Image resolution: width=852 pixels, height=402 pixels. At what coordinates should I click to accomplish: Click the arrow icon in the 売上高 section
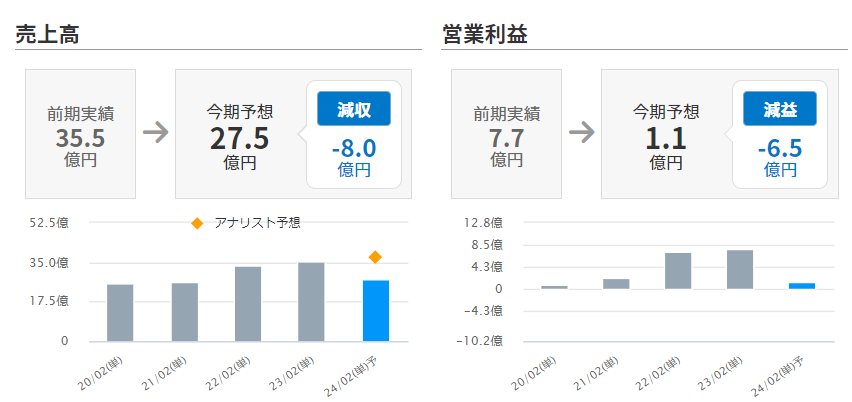[x=155, y=133]
